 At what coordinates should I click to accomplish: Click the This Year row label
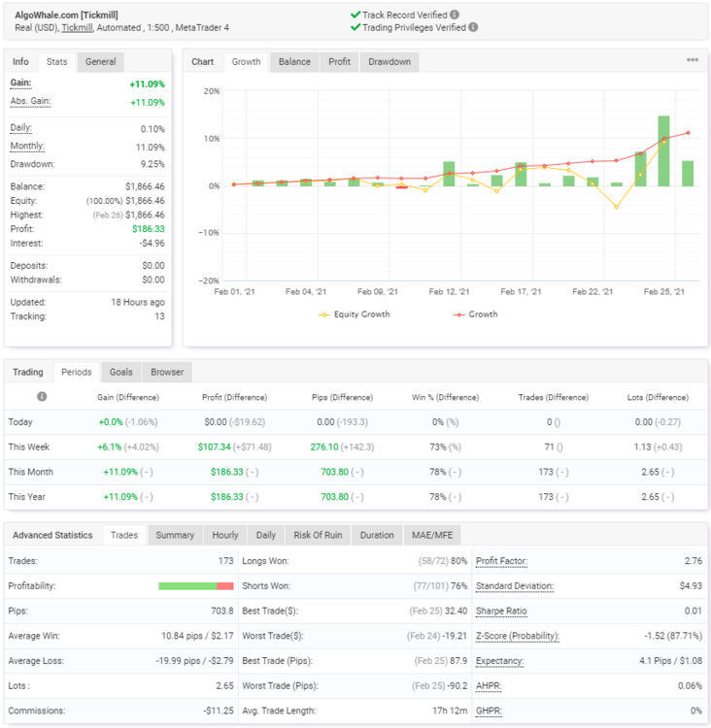pos(27,497)
